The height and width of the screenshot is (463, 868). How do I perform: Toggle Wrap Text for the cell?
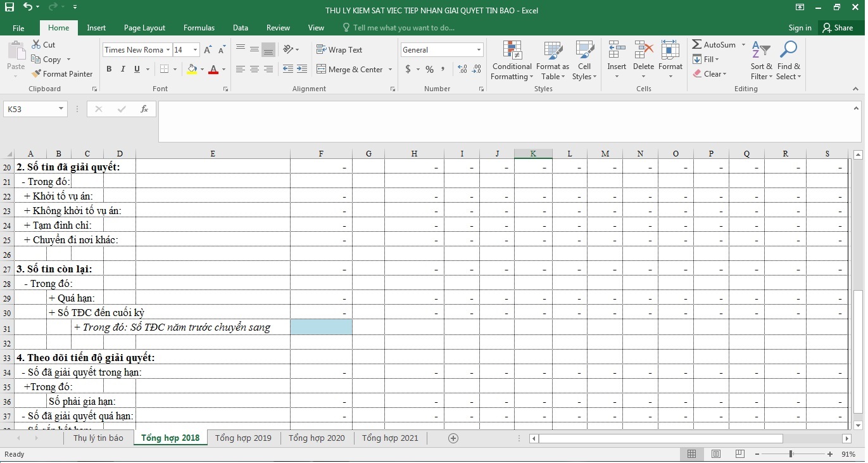click(x=339, y=50)
